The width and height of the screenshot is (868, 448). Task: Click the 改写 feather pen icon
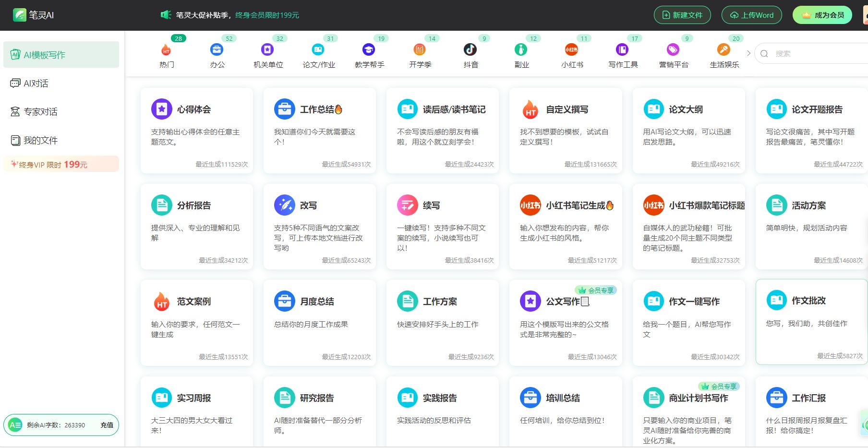click(285, 205)
